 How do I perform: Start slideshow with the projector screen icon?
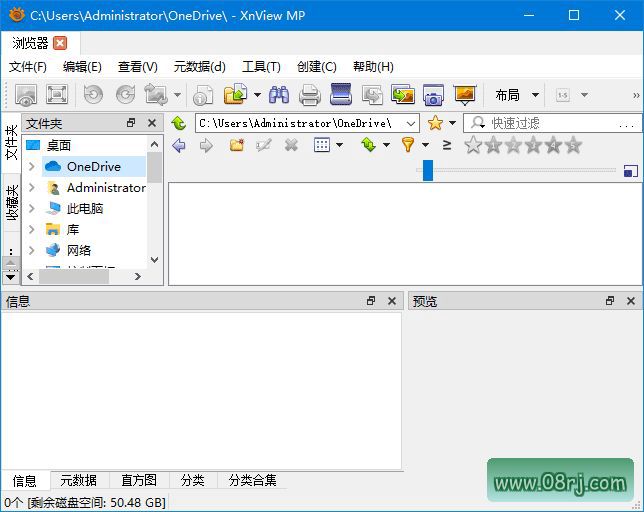[465, 95]
